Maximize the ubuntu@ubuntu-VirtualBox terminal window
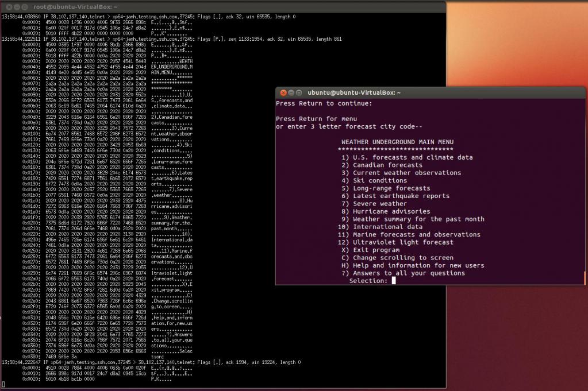 coord(299,92)
